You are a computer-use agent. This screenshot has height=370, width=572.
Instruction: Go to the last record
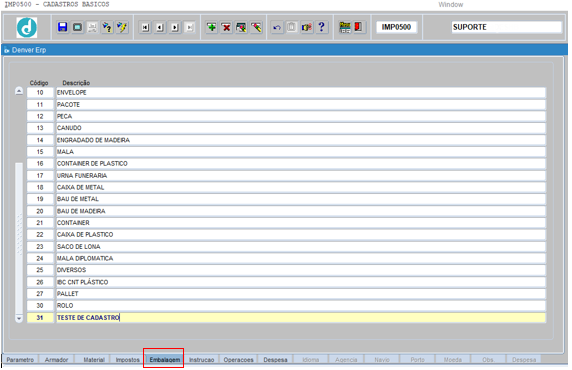click(x=189, y=27)
